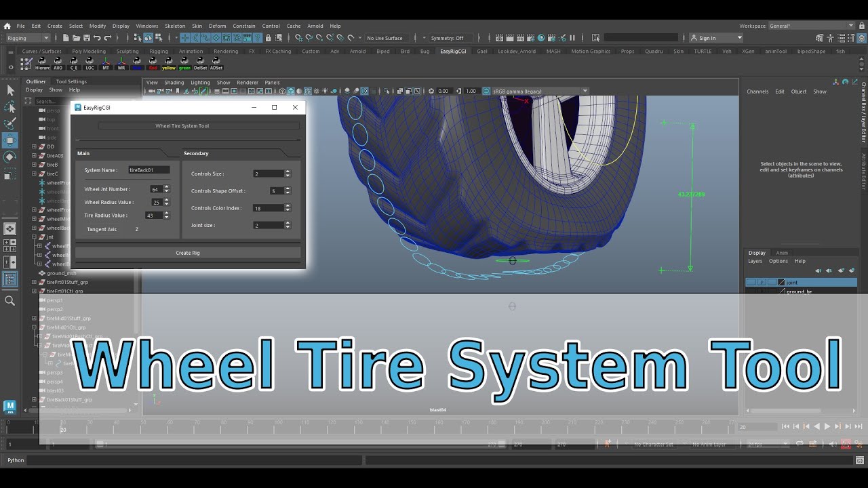Viewport: 868px width, 488px height.
Task: Switch to the Tool Settings tab
Action: coord(71,81)
